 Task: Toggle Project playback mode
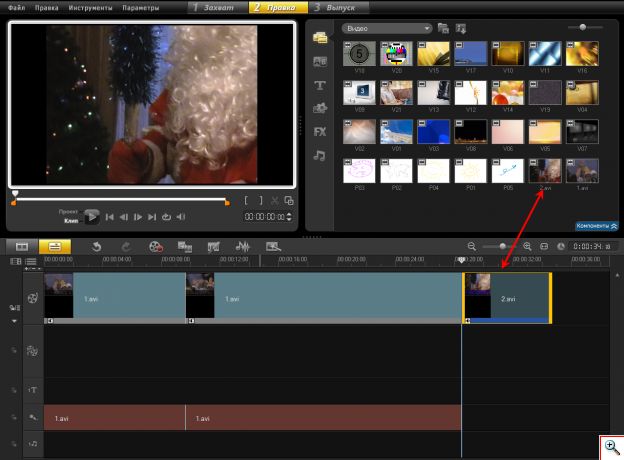coord(68,212)
